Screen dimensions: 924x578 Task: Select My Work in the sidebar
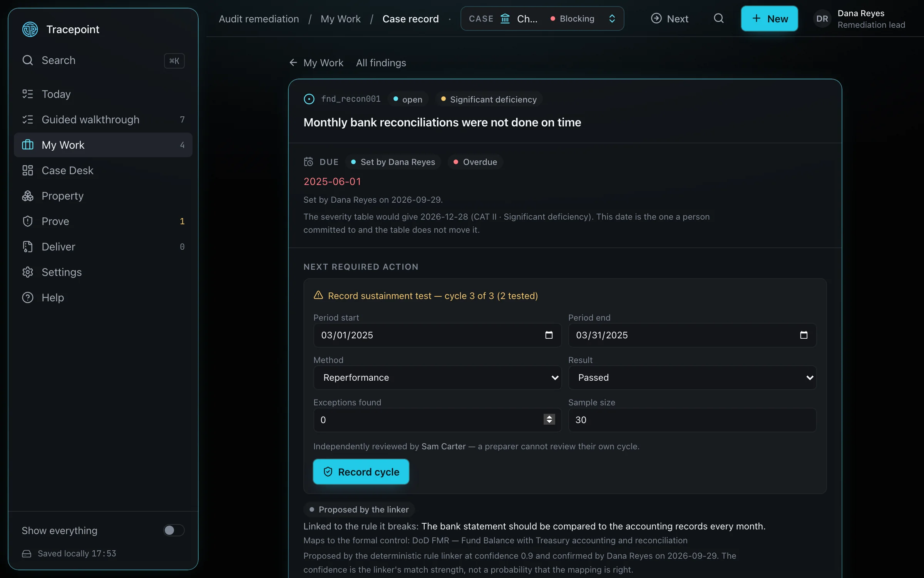click(x=103, y=145)
